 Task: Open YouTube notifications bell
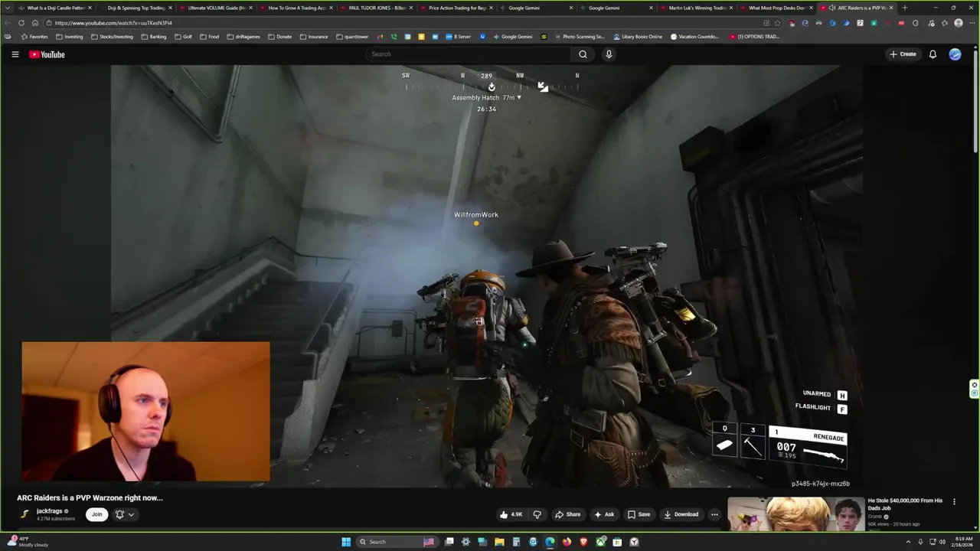tap(933, 54)
